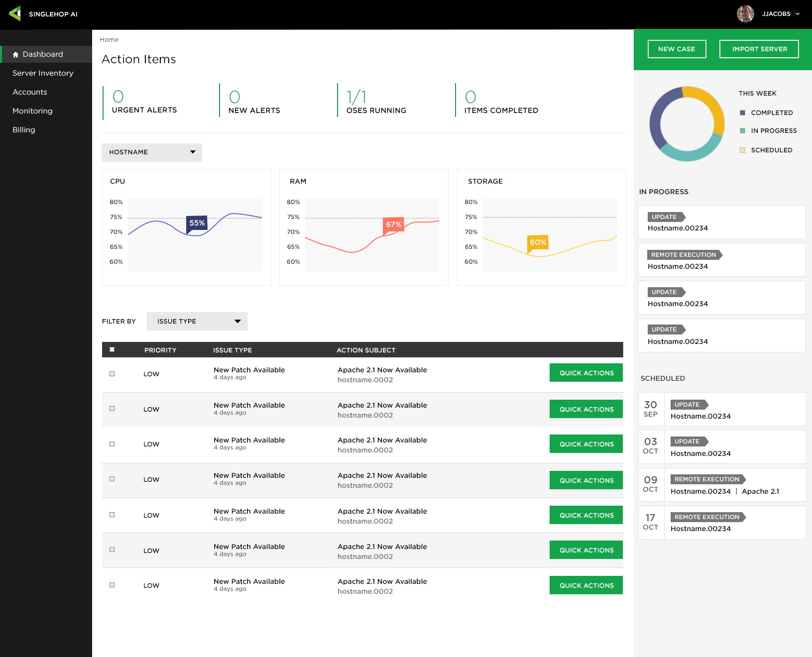
Task: Select Billing in the sidebar
Action: 23,129
